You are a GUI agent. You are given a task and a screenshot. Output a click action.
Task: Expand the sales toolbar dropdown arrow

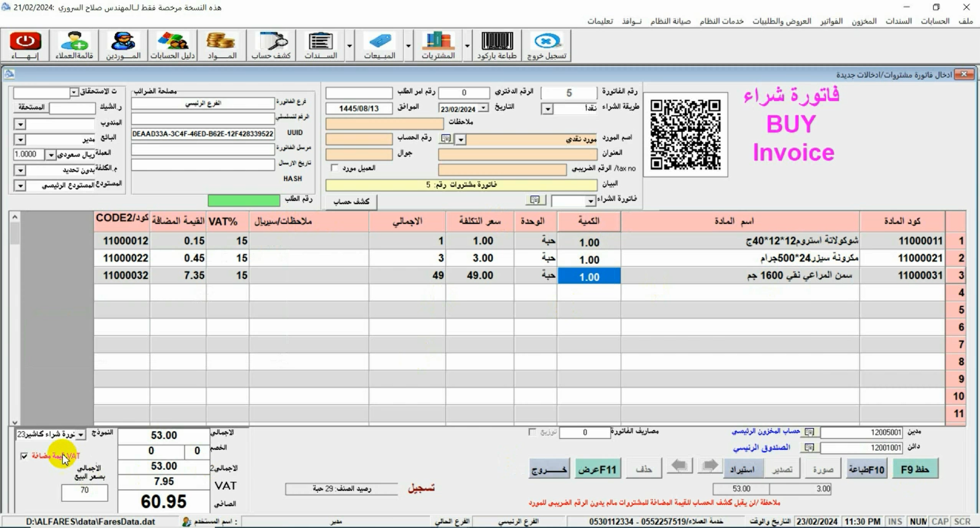click(408, 46)
